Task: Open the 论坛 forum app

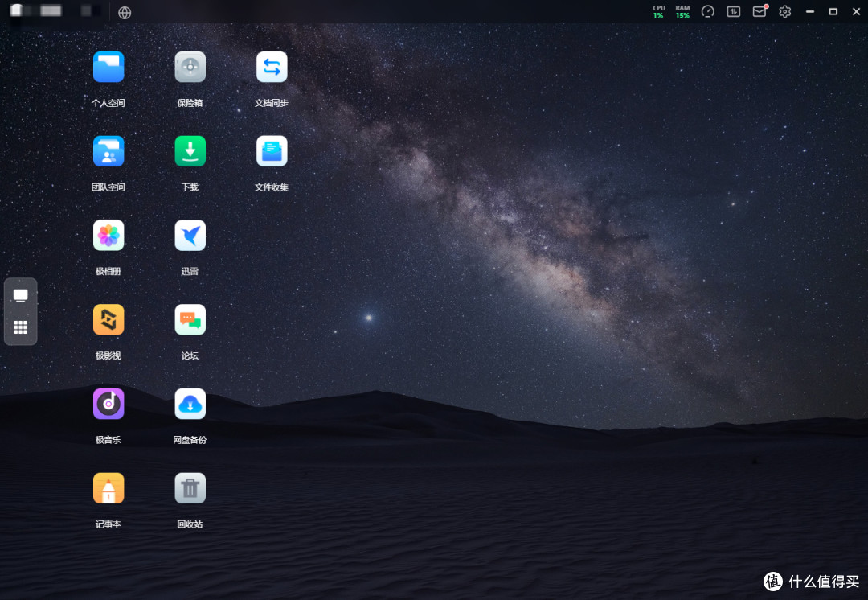Action: [x=190, y=319]
